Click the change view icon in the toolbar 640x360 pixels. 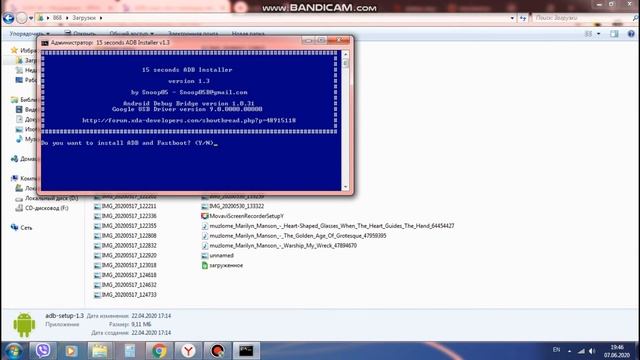pos(589,34)
